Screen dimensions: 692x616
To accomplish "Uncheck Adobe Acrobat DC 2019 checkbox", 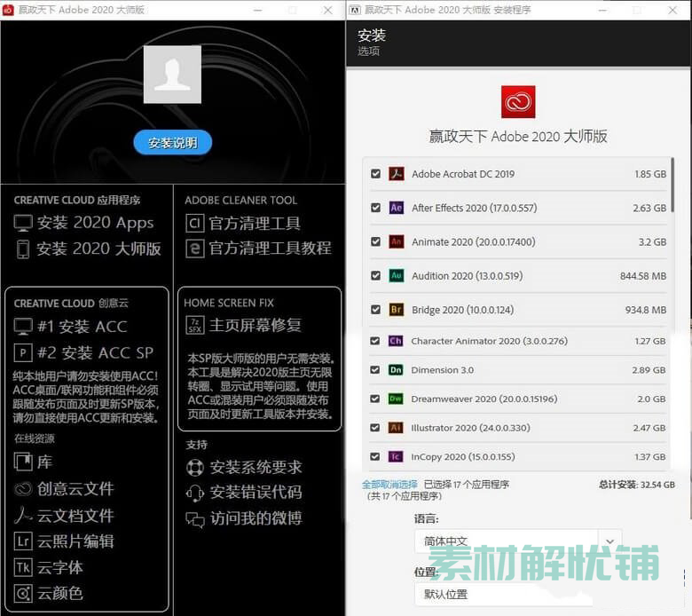I will [x=375, y=174].
